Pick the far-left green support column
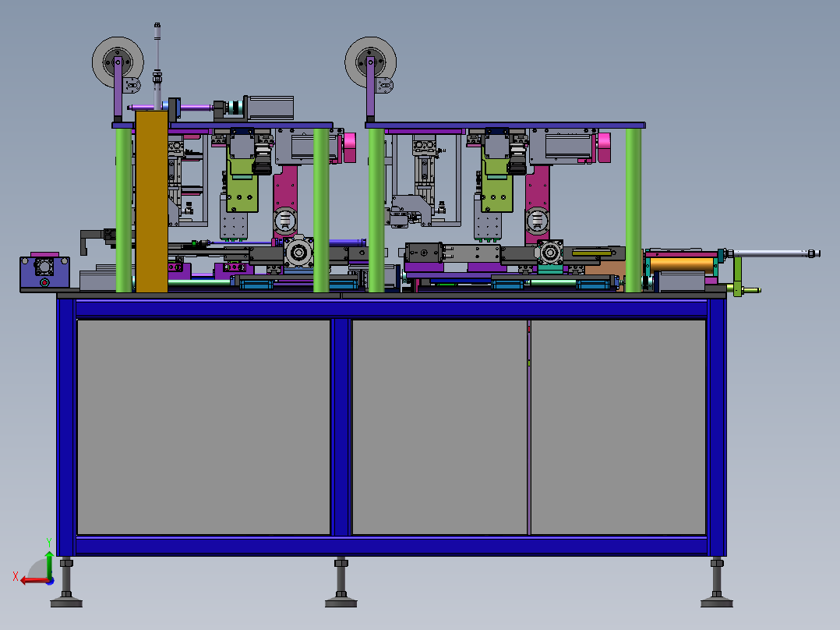This screenshot has width=840, height=630. pyautogui.click(x=124, y=211)
